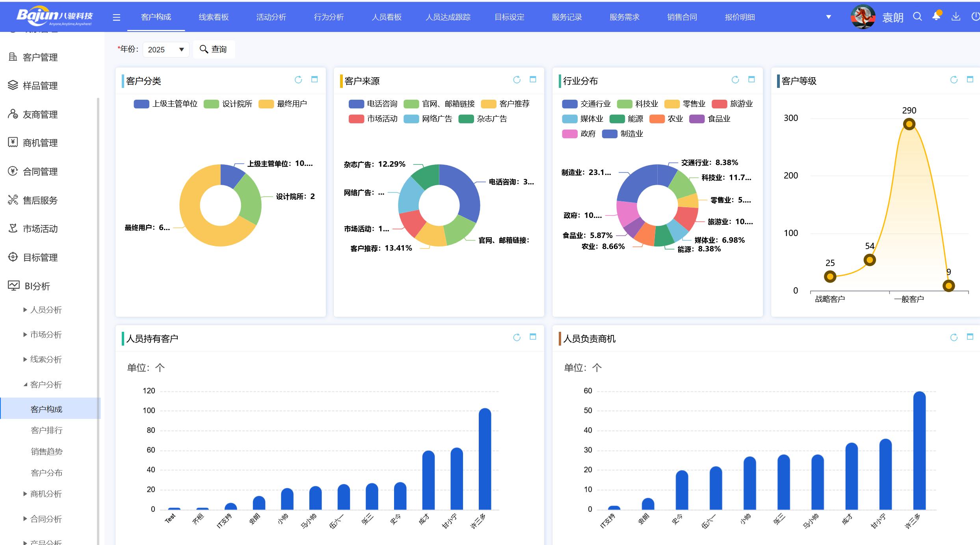Click the 查询 button
This screenshot has width=980, height=545.
tap(214, 49)
